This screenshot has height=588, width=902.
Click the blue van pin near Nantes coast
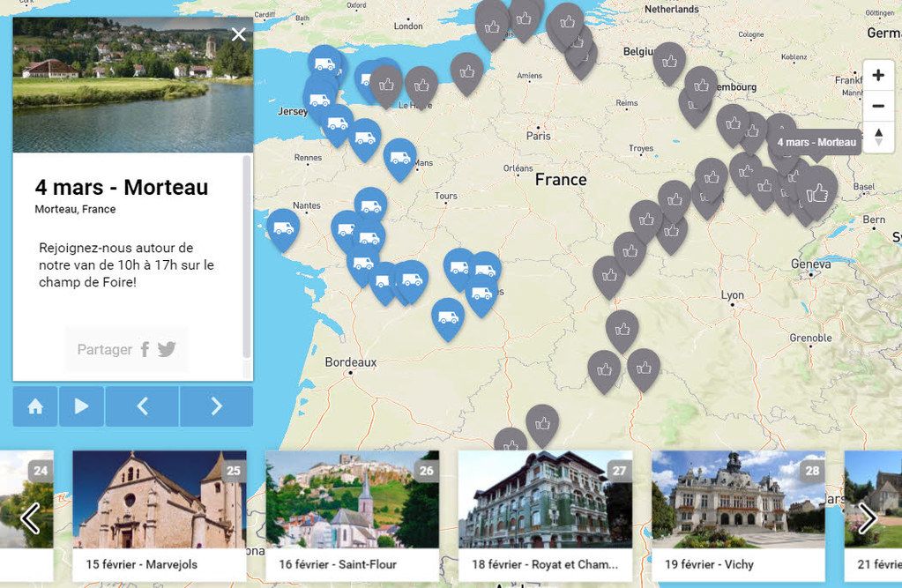coord(283,229)
